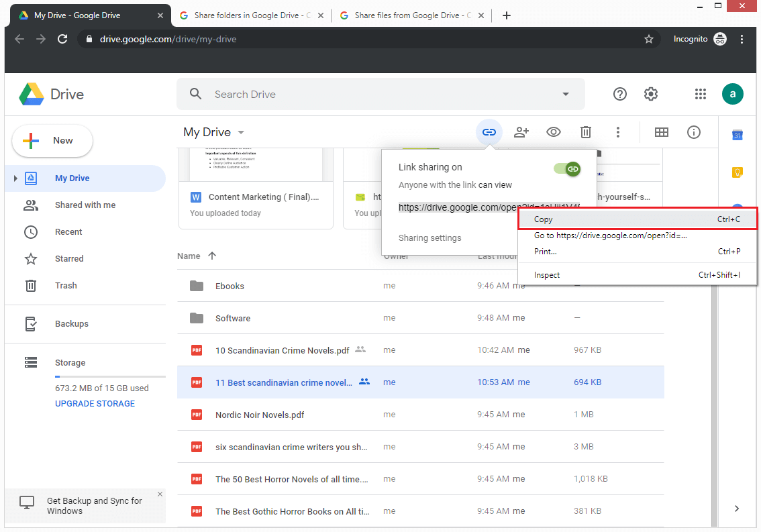Bookmark this page with the star
The height and width of the screenshot is (532, 761).
click(x=649, y=39)
